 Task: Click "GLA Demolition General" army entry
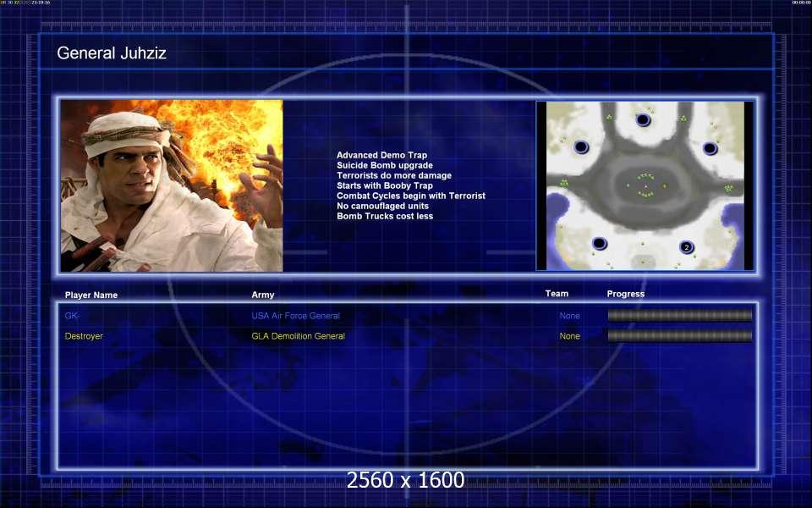pyautogui.click(x=299, y=336)
